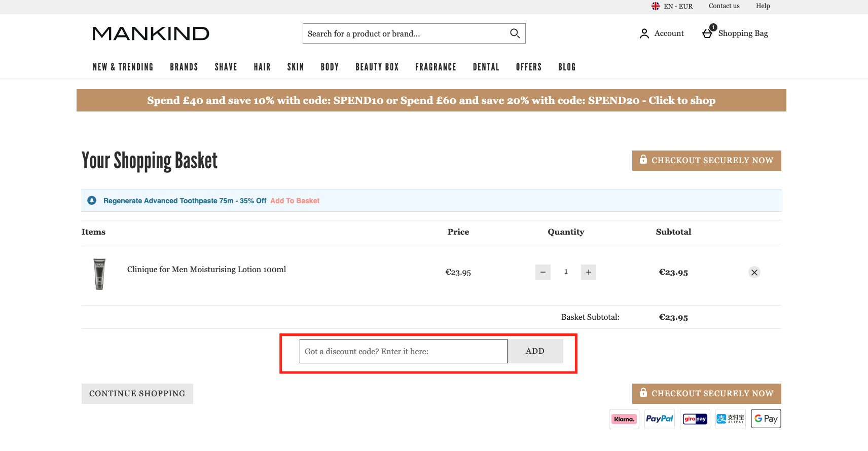Open the BLOG menu
The height and width of the screenshot is (451, 868).
click(x=567, y=67)
